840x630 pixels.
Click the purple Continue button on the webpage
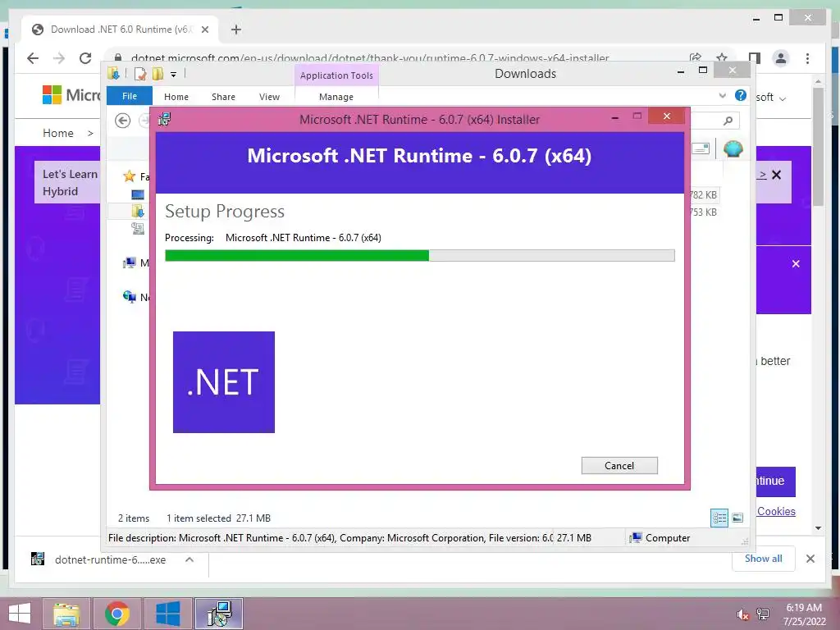click(x=776, y=481)
